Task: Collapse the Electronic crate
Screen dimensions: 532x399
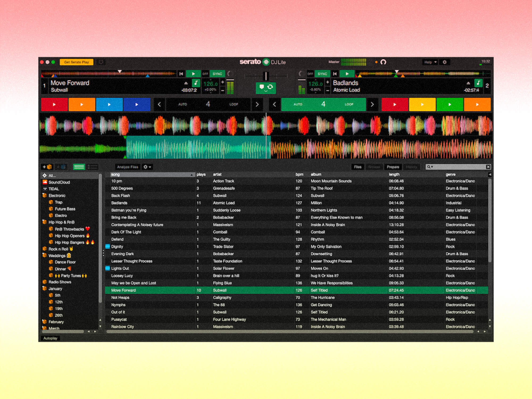Action: (45, 196)
